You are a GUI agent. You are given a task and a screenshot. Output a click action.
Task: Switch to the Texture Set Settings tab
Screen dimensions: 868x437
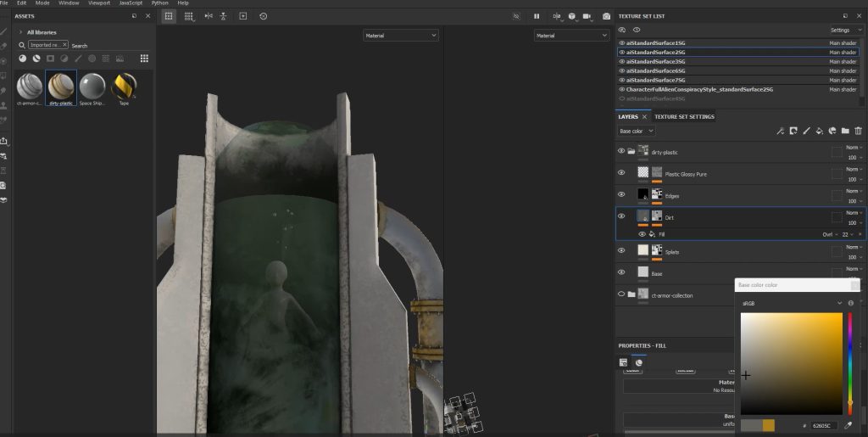[x=684, y=117]
